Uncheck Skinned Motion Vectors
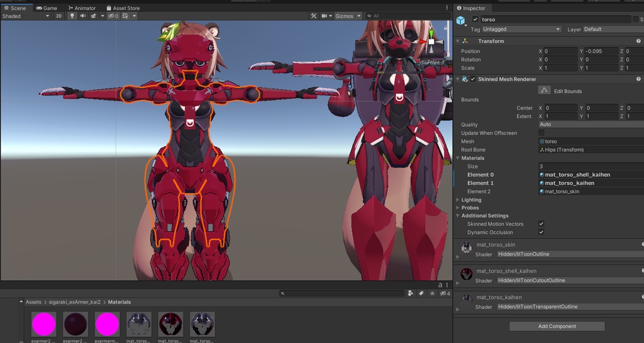The width and height of the screenshot is (644, 343). tap(541, 224)
